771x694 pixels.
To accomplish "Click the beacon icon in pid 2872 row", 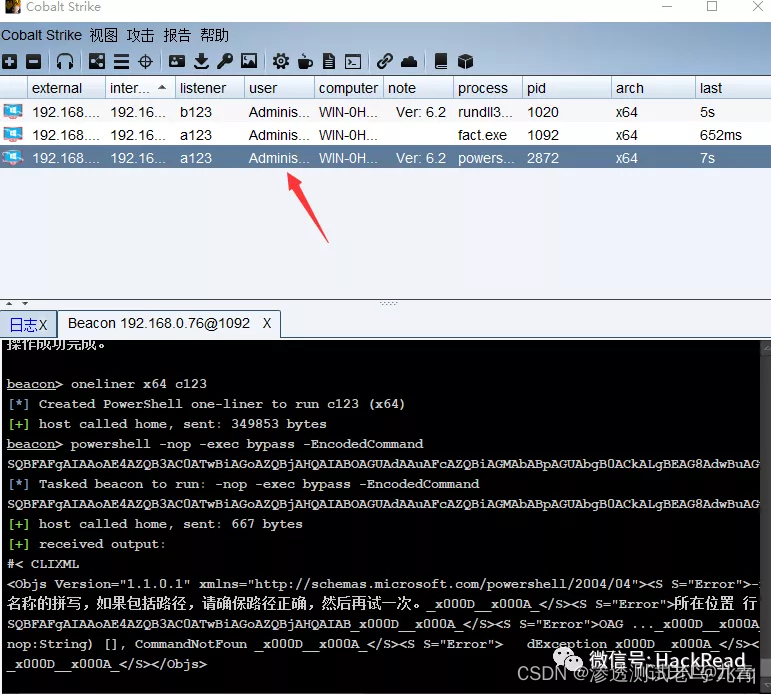I will 13,157.
